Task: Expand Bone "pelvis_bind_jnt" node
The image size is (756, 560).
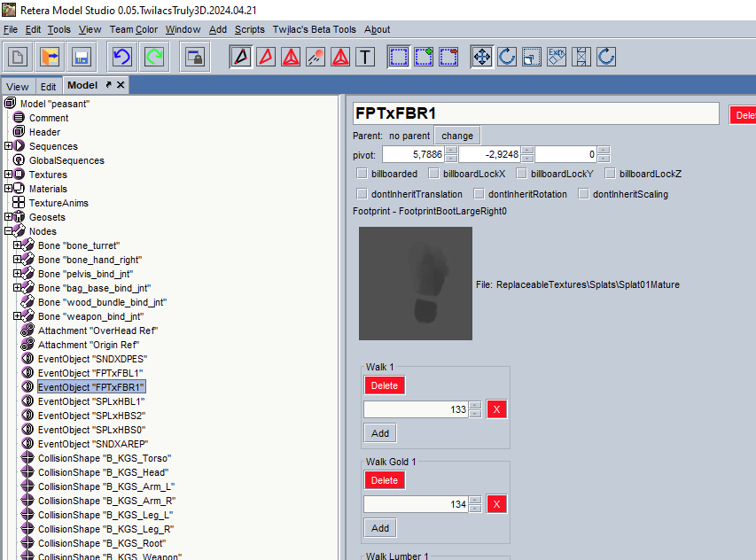Action: 18,273
